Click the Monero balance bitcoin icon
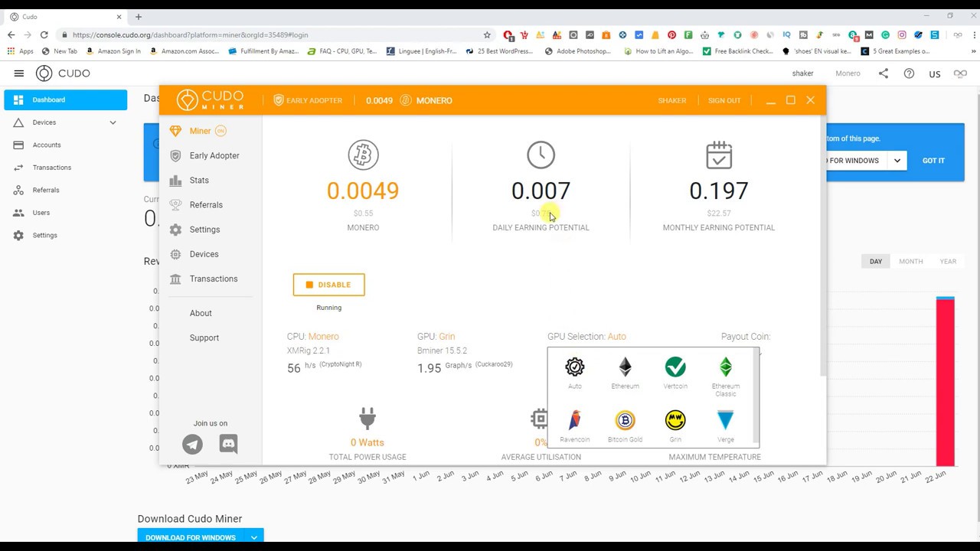Viewport: 980px width, 551px height. [x=363, y=155]
